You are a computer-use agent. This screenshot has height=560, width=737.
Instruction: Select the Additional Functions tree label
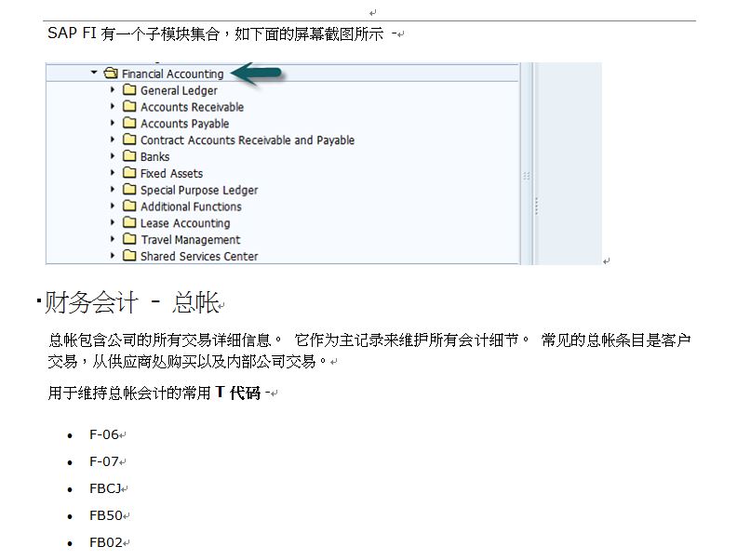click(x=191, y=207)
